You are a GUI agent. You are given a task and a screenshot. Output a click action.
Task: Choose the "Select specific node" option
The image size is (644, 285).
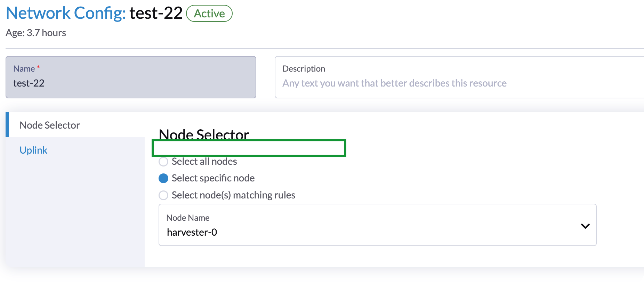163,178
